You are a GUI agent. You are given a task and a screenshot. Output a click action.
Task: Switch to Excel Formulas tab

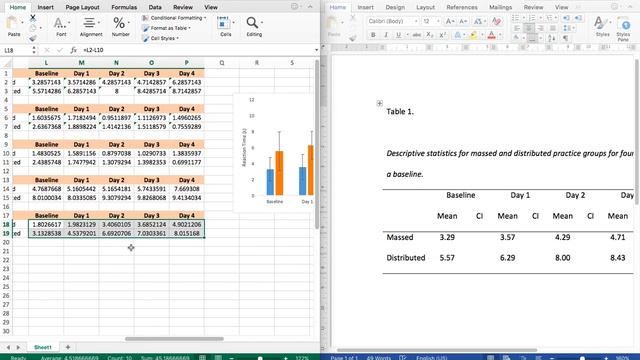point(124,7)
